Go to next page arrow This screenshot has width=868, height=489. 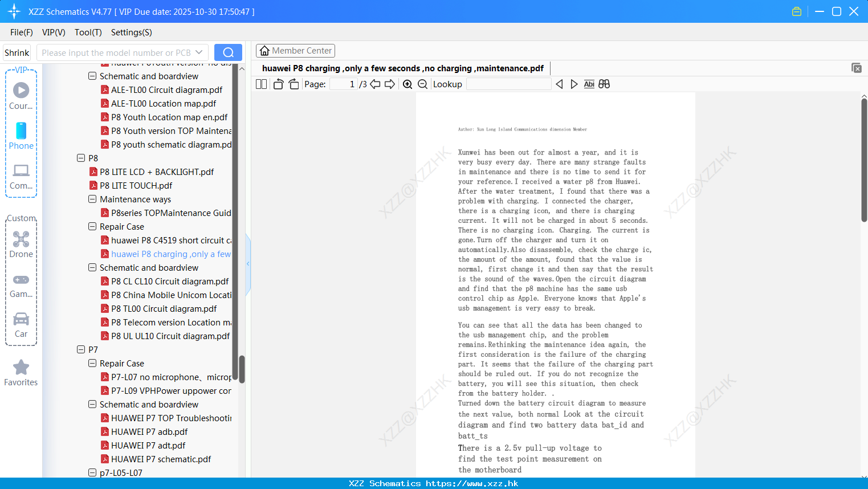390,84
